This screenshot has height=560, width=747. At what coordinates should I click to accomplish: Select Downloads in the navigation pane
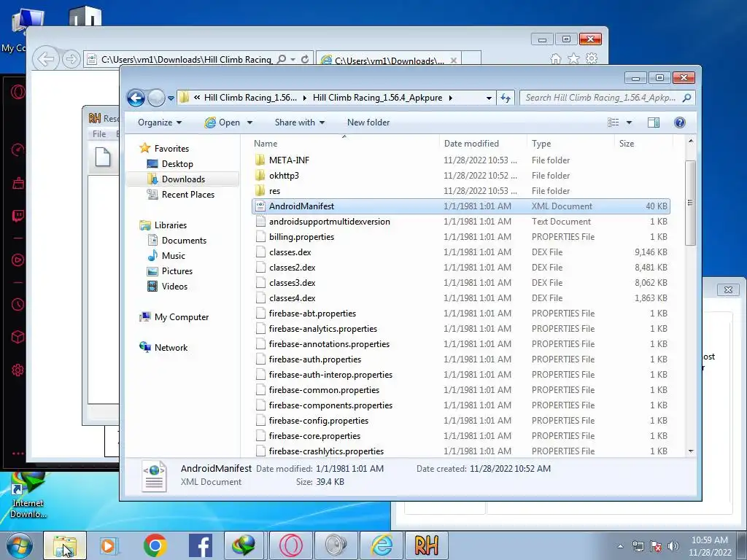[x=183, y=179]
